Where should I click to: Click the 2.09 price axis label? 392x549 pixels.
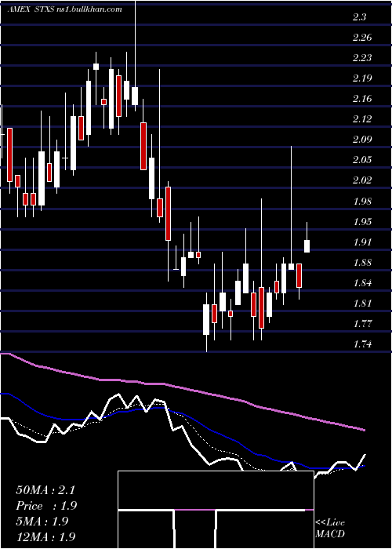(362, 140)
